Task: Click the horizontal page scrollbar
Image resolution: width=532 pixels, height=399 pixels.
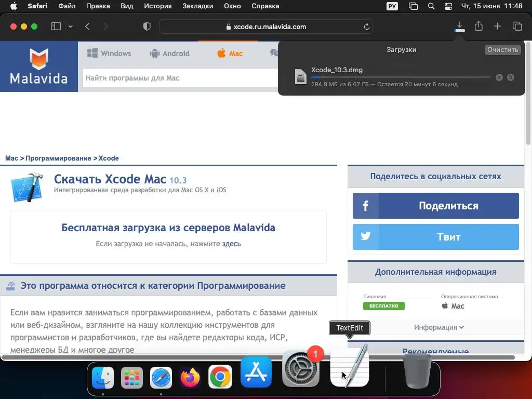Action: click(258, 357)
